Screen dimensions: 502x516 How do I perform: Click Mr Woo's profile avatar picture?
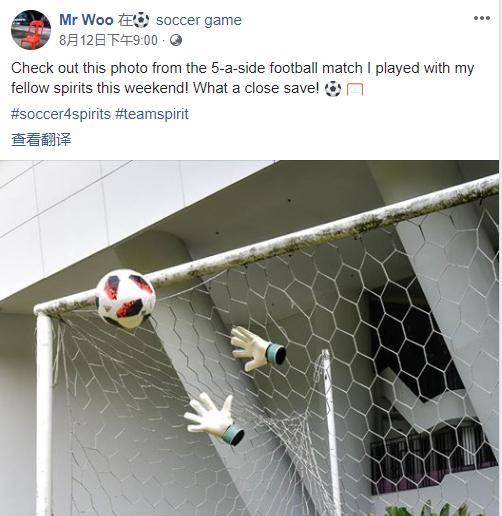31,30
